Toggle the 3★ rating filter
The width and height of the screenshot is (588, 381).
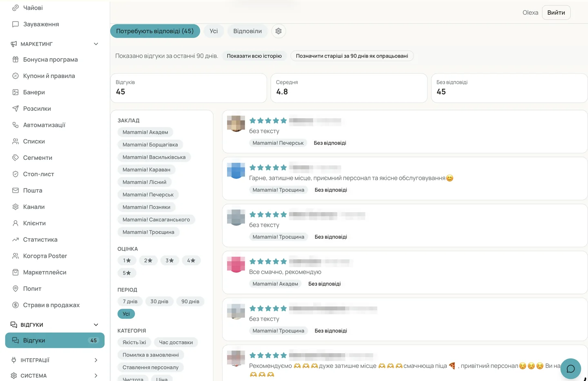click(170, 260)
